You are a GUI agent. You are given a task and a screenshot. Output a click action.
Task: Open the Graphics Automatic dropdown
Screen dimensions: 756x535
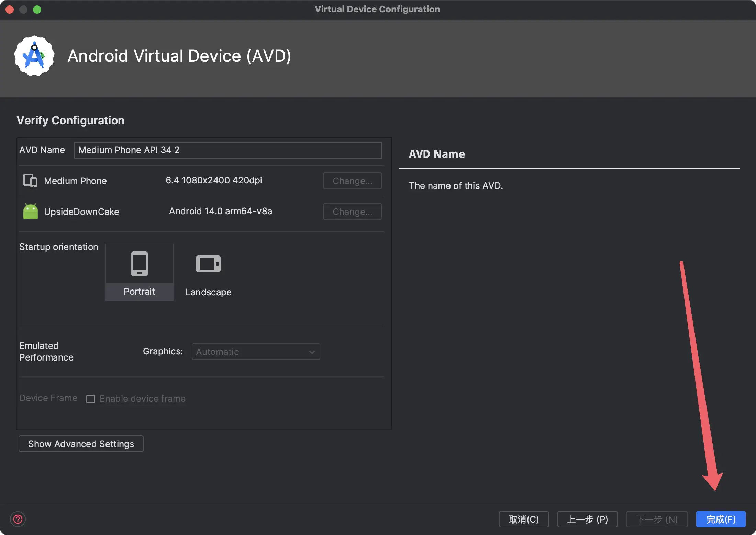pos(256,352)
